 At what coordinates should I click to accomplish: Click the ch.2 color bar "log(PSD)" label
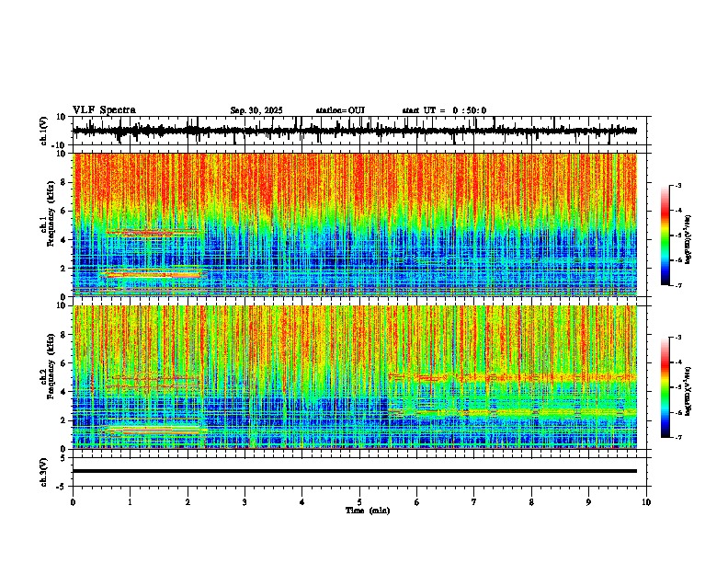pyautogui.click(x=688, y=390)
